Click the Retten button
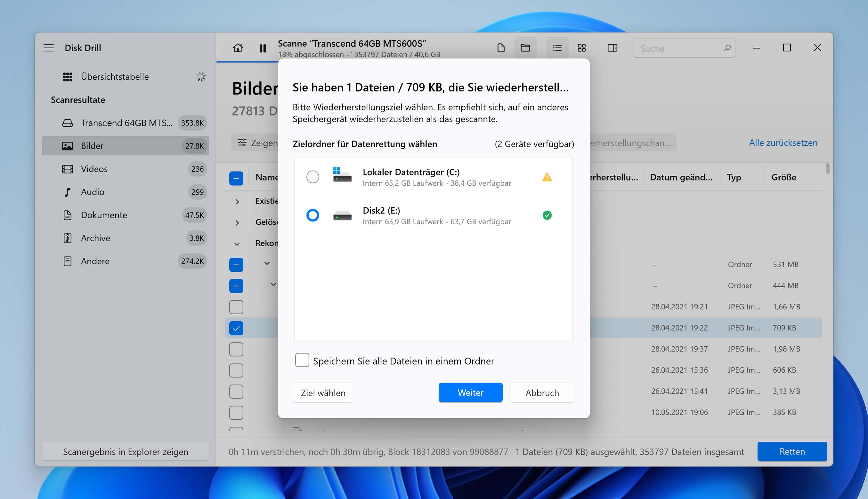This screenshot has height=499, width=868. coord(792,452)
